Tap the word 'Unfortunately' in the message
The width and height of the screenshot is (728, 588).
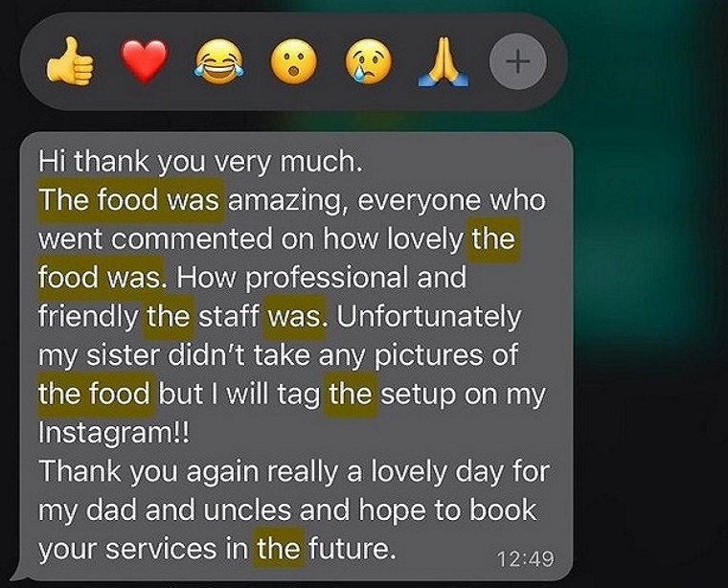coord(428,317)
